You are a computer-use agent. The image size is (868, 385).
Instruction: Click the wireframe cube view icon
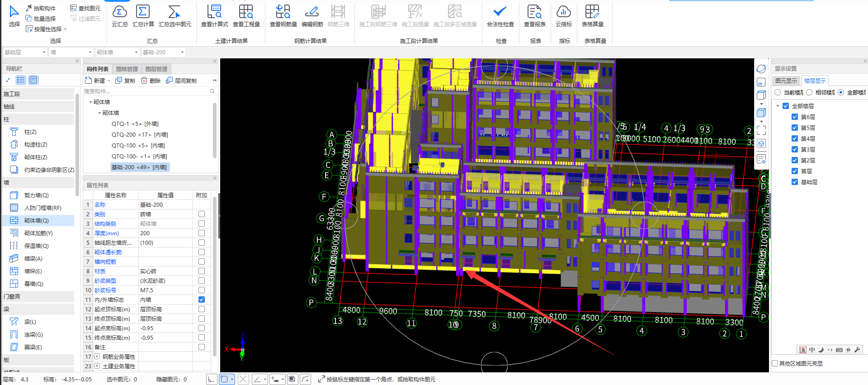click(761, 95)
